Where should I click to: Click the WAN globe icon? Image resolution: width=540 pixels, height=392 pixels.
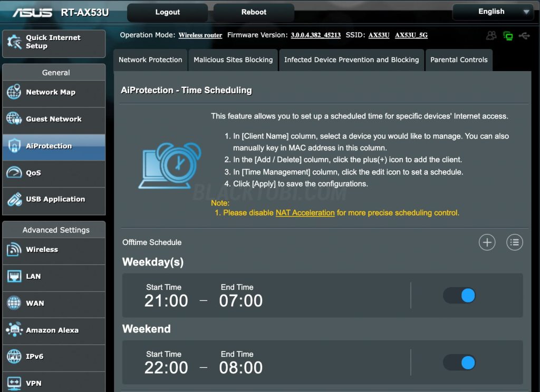(14, 303)
